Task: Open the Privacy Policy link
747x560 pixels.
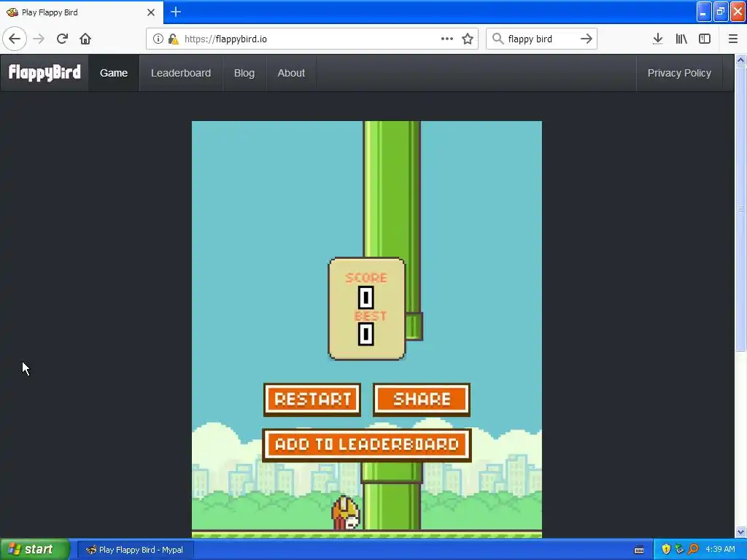Action: [679, 73]
